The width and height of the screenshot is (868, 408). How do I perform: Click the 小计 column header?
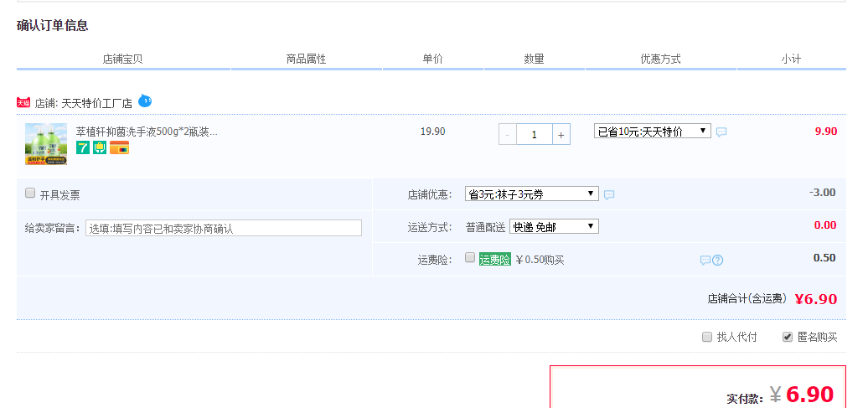[791, 59]
